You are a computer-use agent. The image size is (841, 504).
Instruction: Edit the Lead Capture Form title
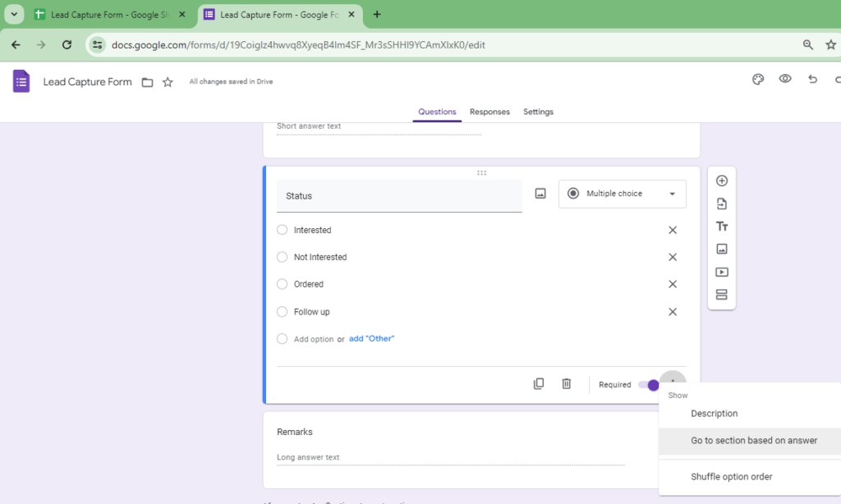(87, 82)
